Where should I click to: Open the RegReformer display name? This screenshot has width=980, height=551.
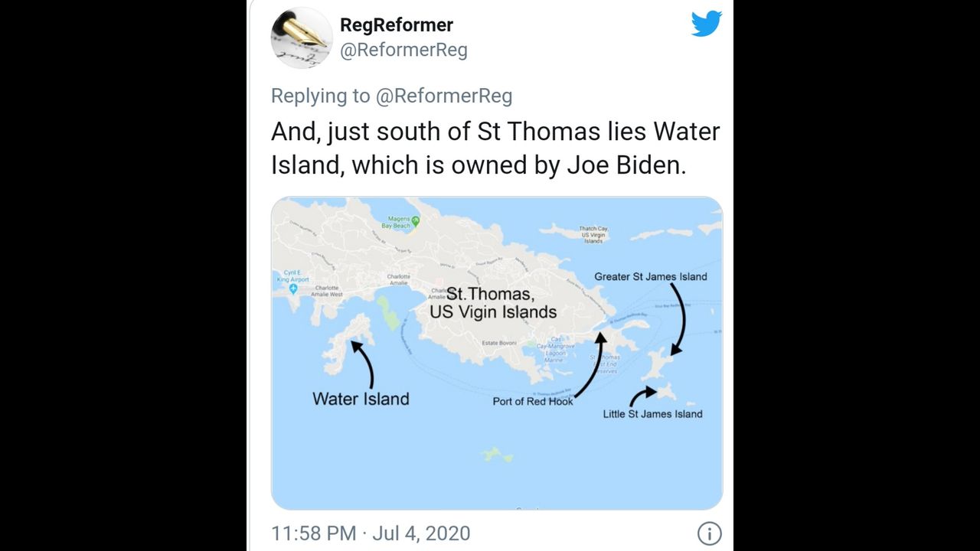tap(397, 24)
